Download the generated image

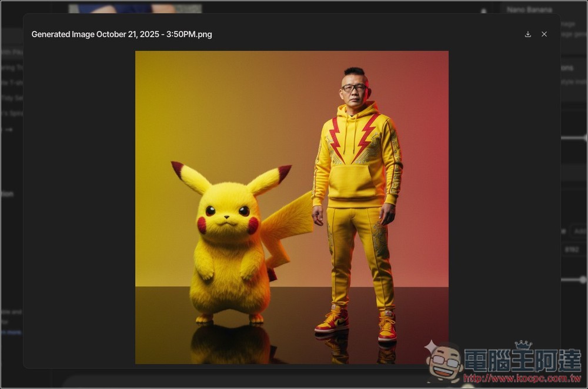pos(527,34)
